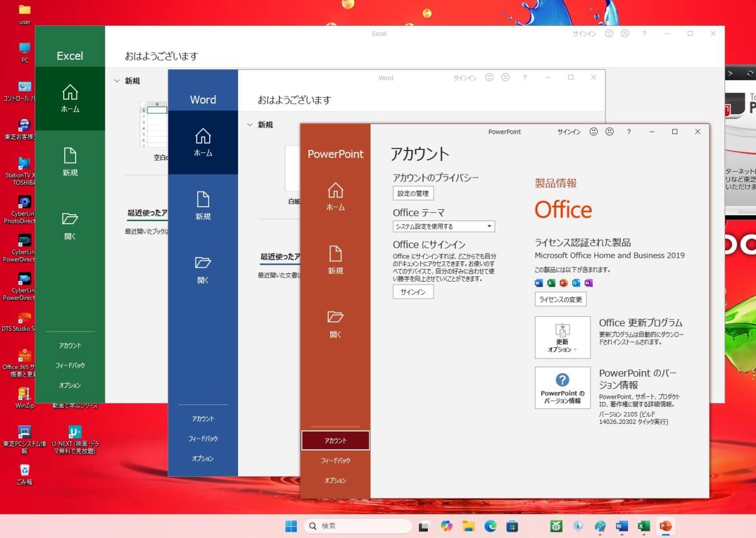Open About PowerPoint (バージョン情報) button
The width and height of the screenshot is (756, 538).
[x=563, y=388]
